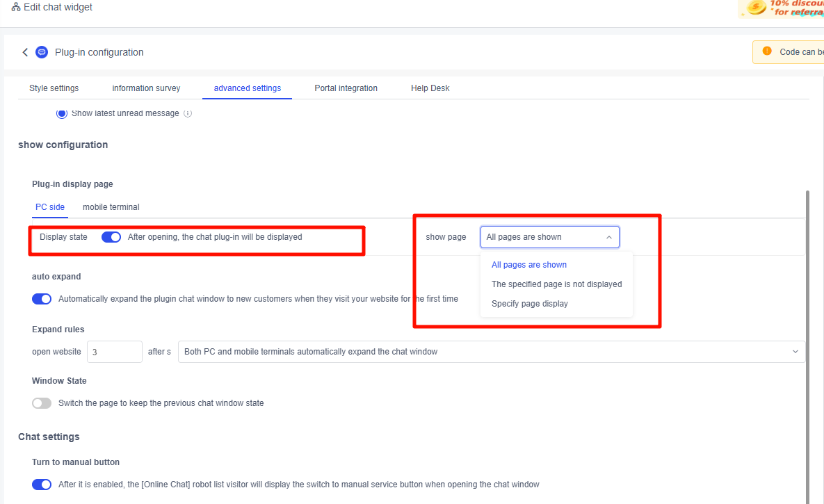Switch to the mobile terminal tab
This screenshot has height=504, width=824.
point(111,207)
